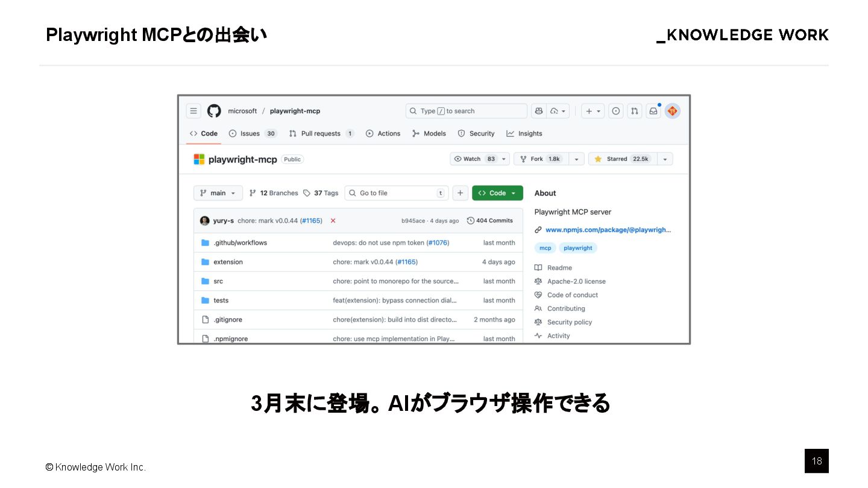
Task: Open the notifications inbox icon
Action: point(653,111)
